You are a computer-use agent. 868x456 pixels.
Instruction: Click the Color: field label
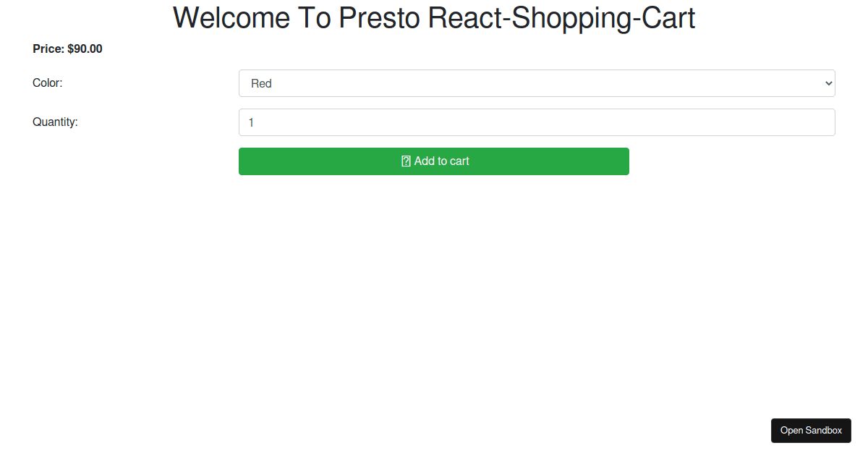(48, 83)
